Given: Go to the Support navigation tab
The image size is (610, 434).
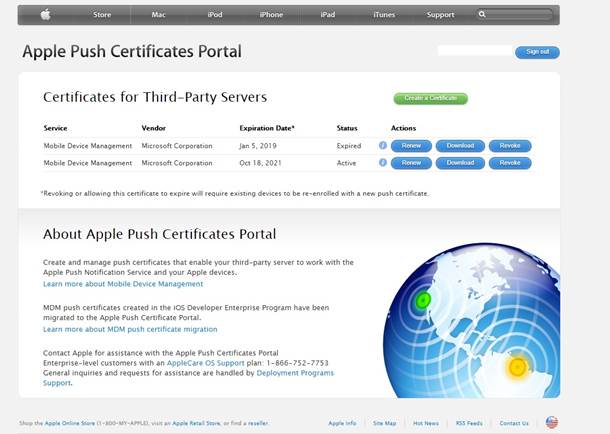Looking at the screenshot, I should click(x=440, y=15).
